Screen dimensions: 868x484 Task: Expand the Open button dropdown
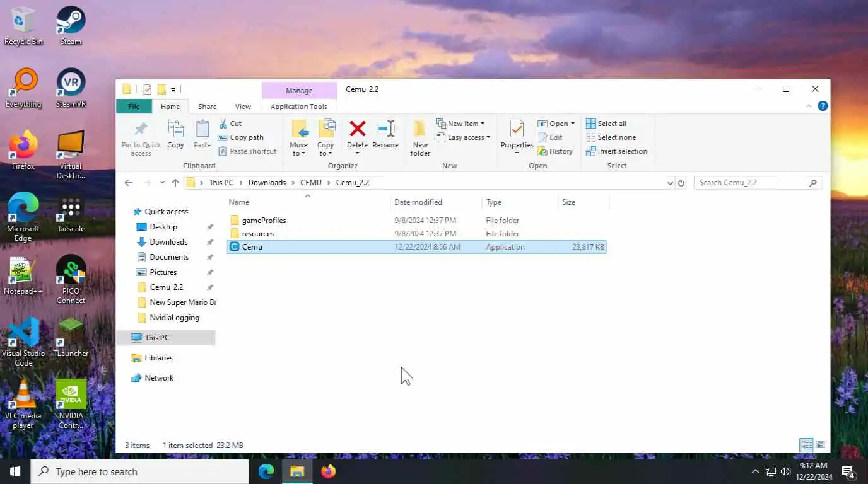coord(573,124)
